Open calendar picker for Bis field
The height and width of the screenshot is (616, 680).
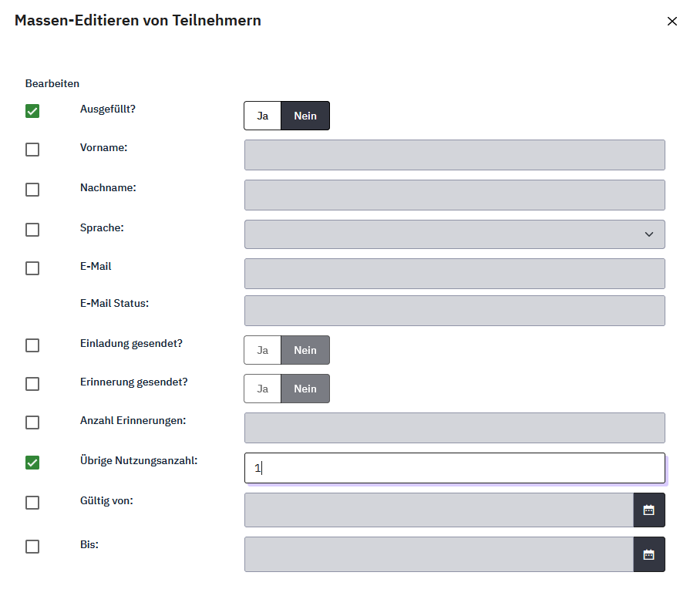point(648,554)
